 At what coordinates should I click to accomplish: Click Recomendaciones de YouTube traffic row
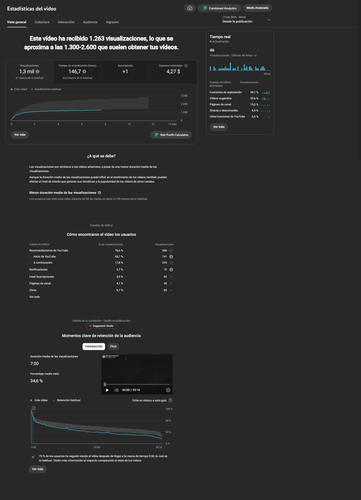(101, 250)
